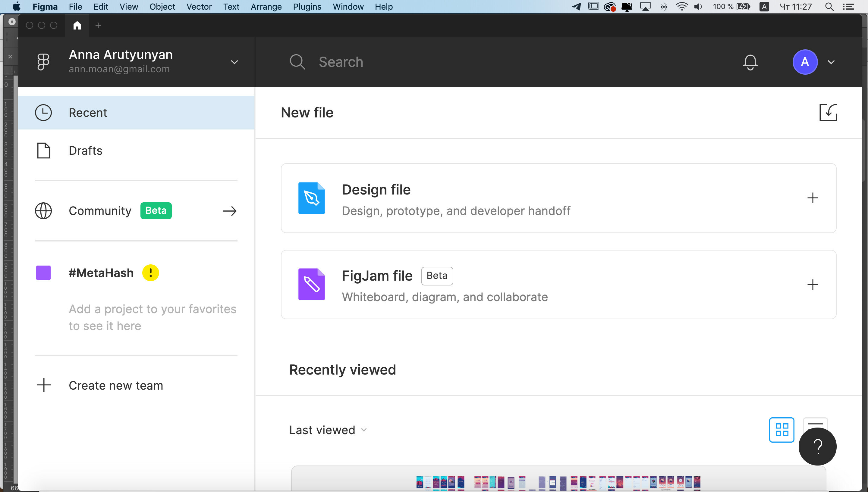Image resolution: width=868 pixels, height=492 pixels.
Task: Click the #MetaHash warning icon
Action: [x=151, y=273]
